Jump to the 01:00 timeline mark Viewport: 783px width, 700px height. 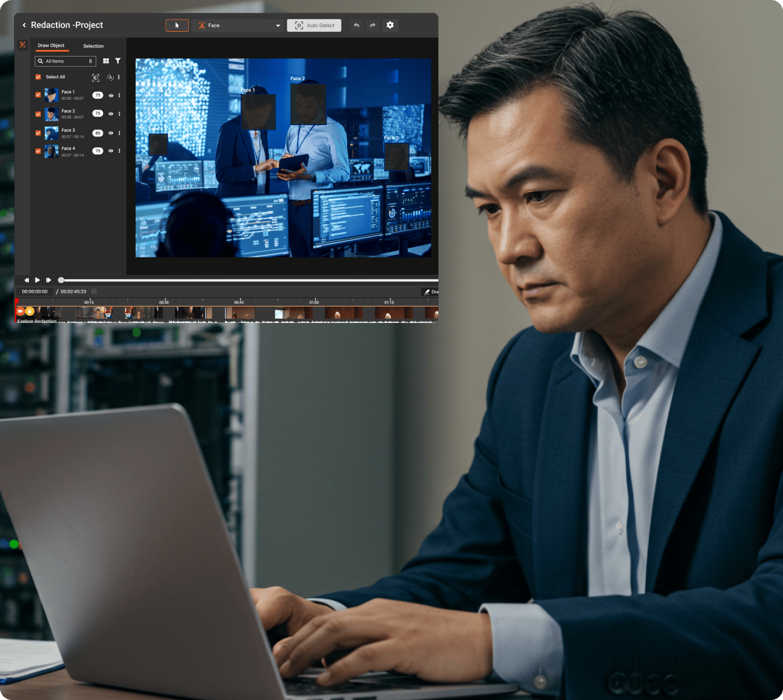[x=314, y=302]
